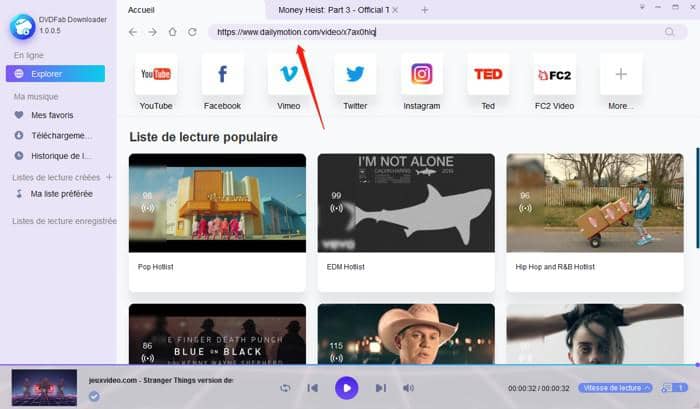
Task: Toggle the repeat mode icon in player
Action: pos(285,388)
